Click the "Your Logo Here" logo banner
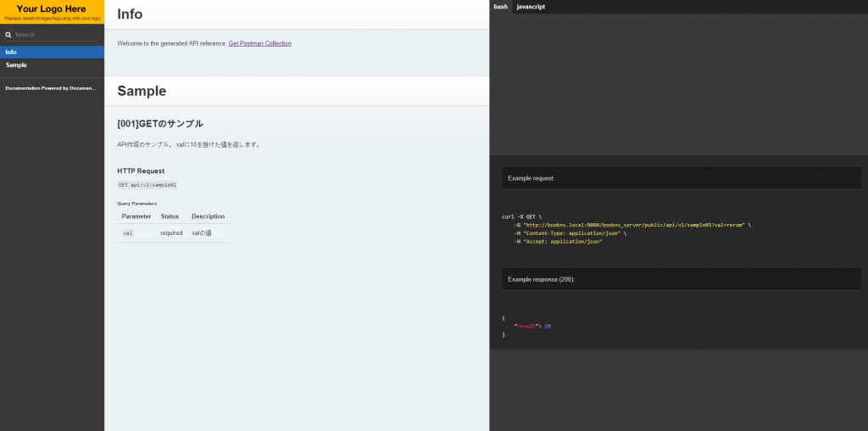The width and height of the screenshot is (868, 431). [52, 12]
